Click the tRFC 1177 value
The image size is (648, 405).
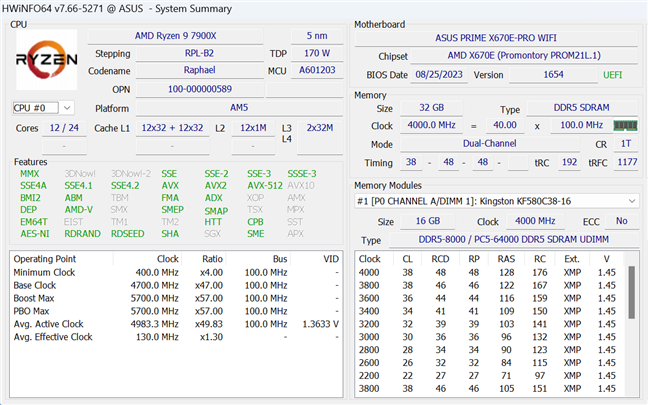pos(627,162)
